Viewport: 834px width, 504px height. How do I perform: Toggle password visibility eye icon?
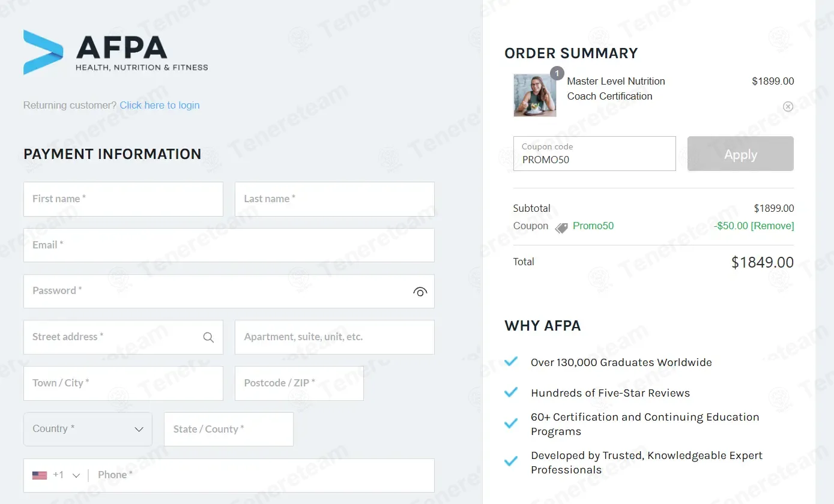420,292
